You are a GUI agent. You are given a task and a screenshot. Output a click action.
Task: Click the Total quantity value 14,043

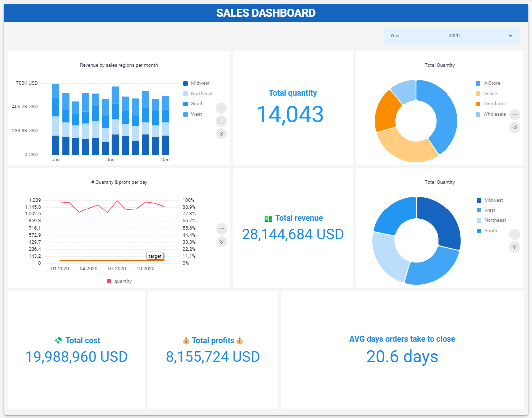click(x=290, y=114)
